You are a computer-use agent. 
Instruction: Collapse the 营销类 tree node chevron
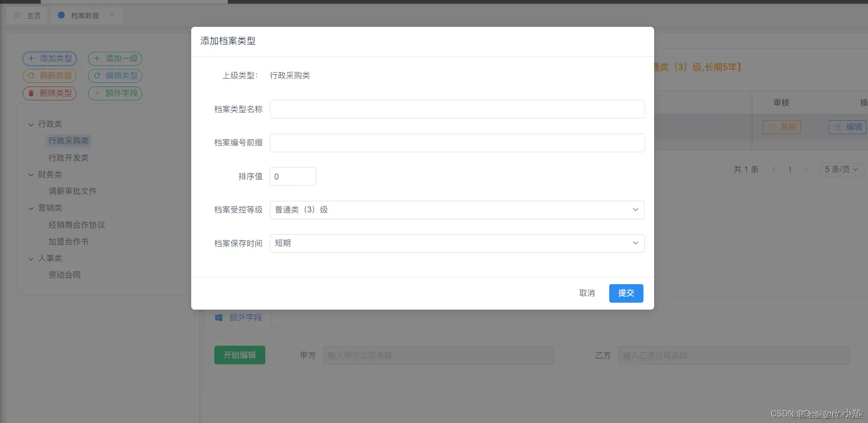31,208
